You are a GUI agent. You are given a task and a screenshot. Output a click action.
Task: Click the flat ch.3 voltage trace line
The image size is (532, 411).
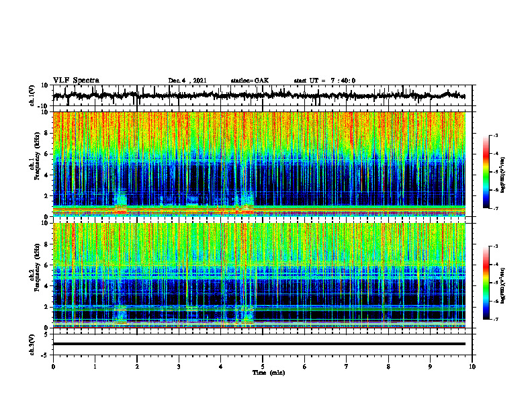point(259,344)
